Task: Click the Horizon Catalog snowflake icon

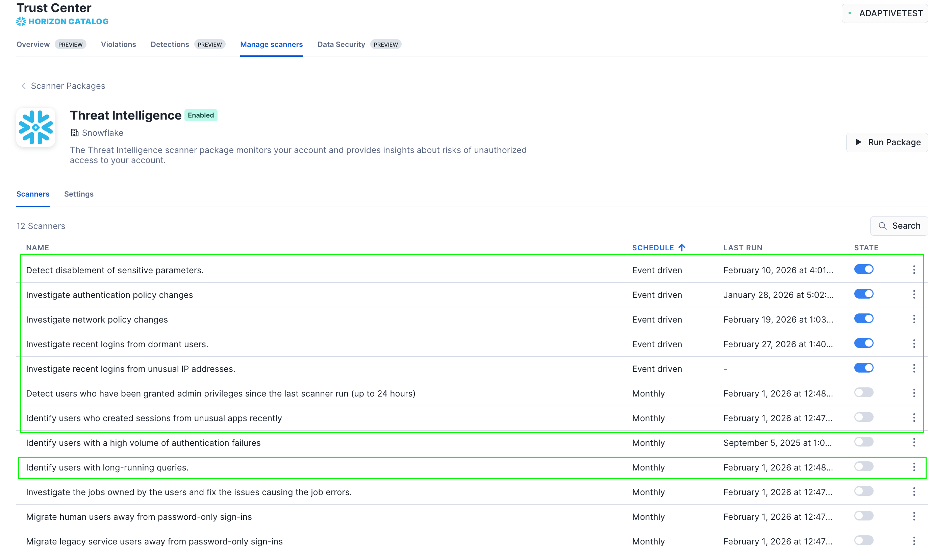Action: tap(21, 22)
